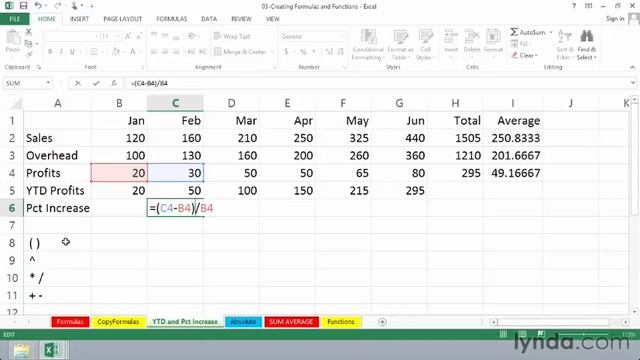Screen dimensions: 640x360
Task: Save the workbook from Quick Access toolbar
Action: (23, 6)
